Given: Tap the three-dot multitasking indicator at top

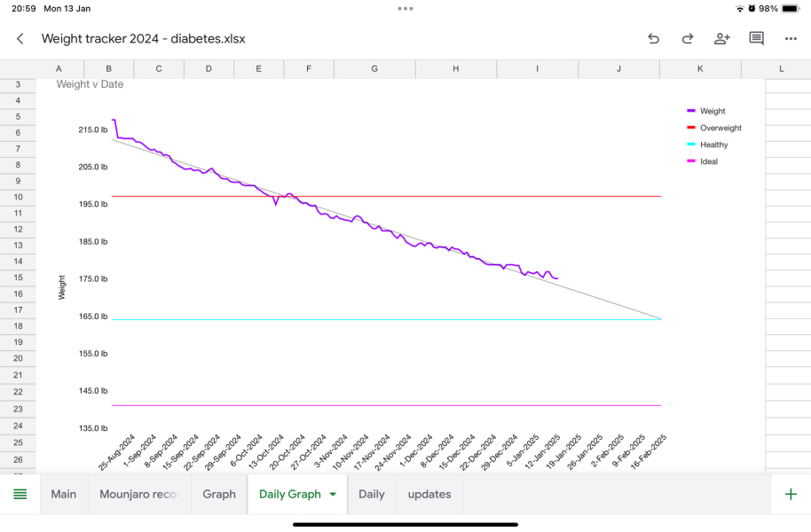Looking at the screenshot, I should click(x=405, y=8).
